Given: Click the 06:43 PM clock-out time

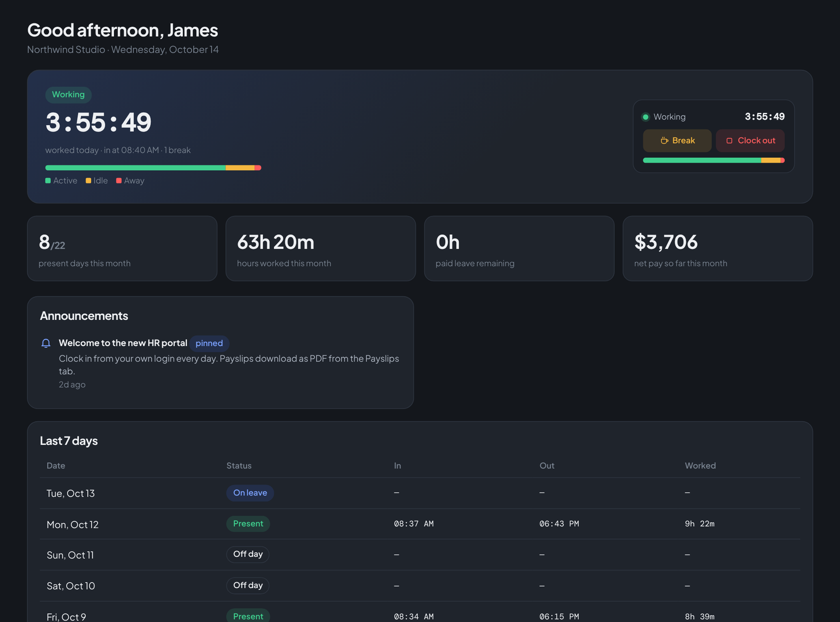Looking at the screenshot, I should [559, 524].
